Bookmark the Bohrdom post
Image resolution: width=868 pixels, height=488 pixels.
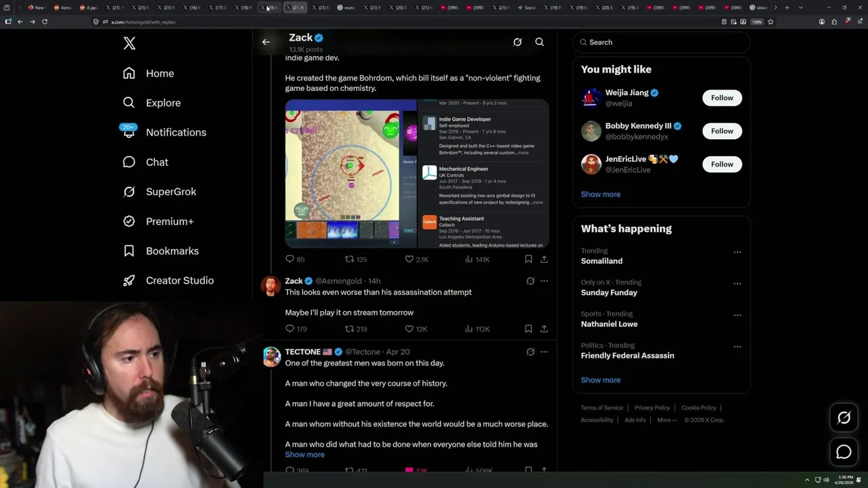(528, 259)
